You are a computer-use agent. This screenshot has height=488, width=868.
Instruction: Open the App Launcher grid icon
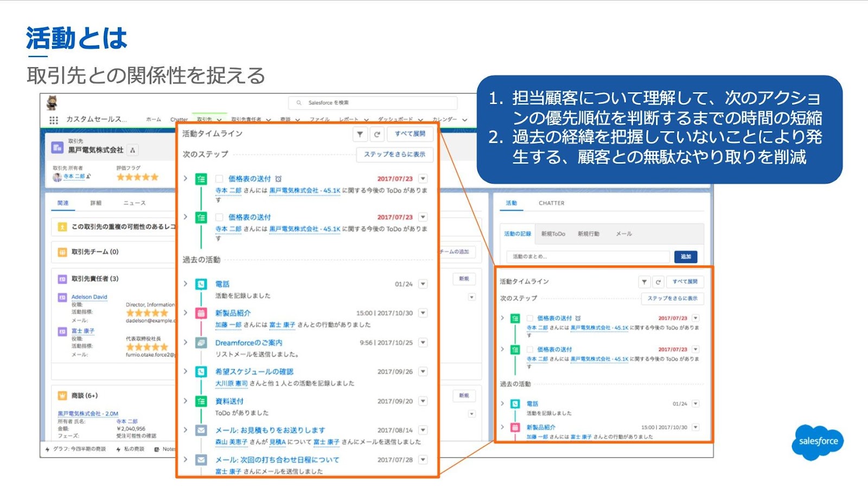(53, 120)
